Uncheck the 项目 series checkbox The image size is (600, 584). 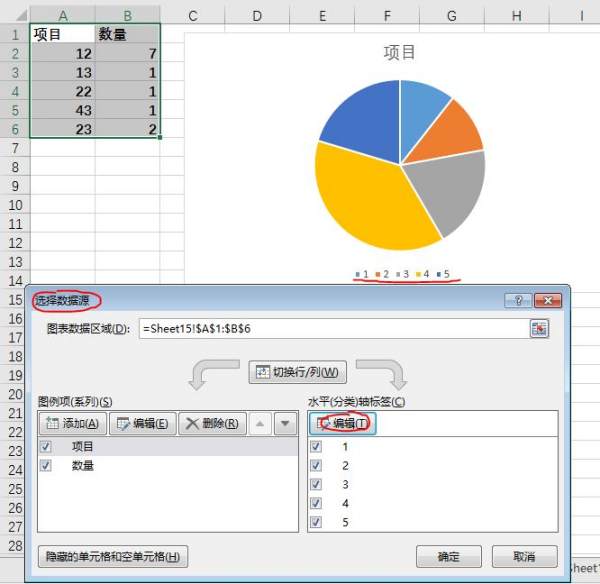point(46,447)
